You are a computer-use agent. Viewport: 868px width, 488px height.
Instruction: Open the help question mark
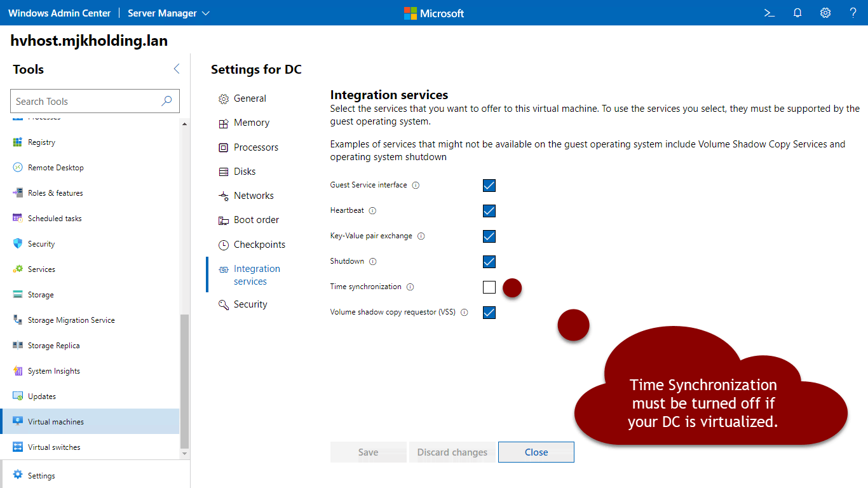(853, 13)
